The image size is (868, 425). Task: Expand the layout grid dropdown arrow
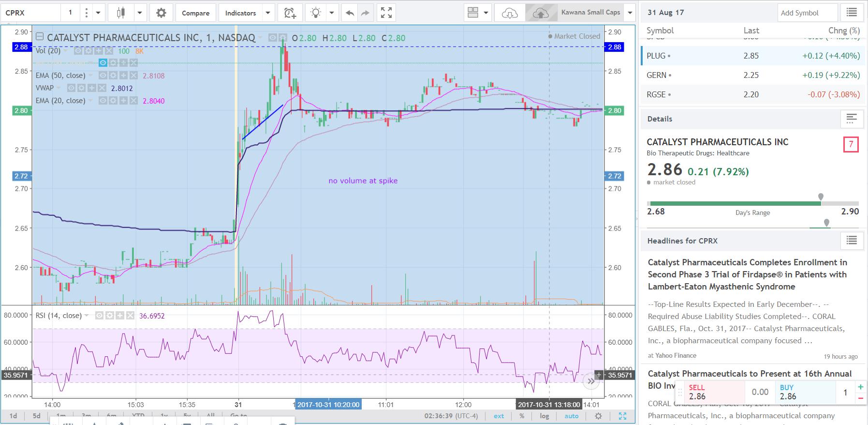pyautogui.click(x=486, y=13)
